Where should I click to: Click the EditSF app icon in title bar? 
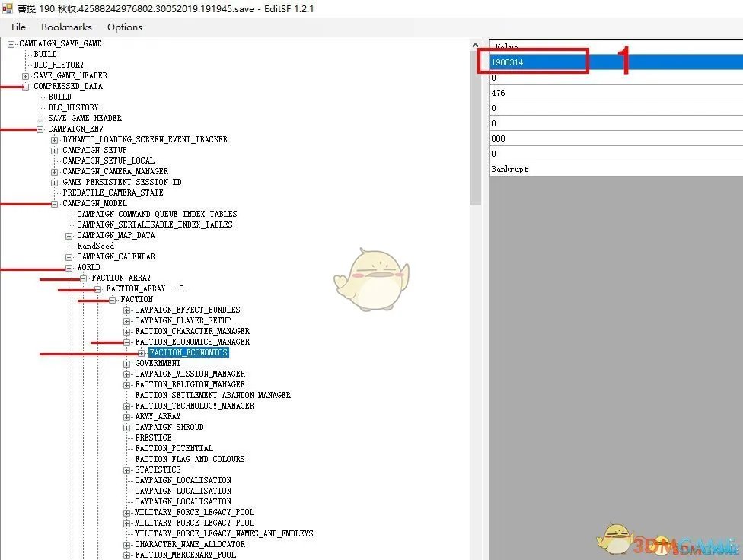(8, 8)
